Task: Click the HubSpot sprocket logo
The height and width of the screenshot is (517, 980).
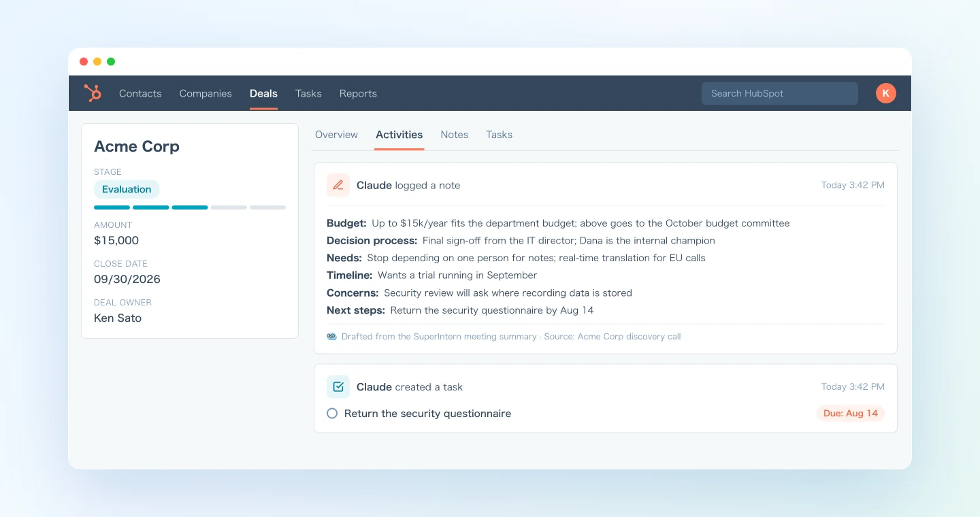Action: click(x=93, y=93)
